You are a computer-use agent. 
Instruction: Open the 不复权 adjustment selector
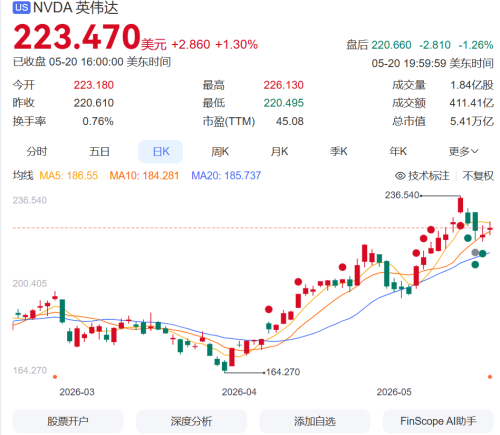[x=478, y=176]
